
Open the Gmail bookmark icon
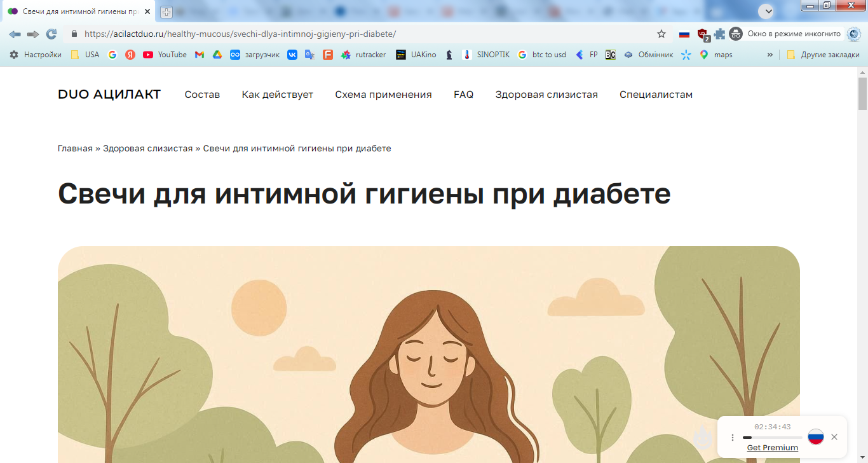pyautogui.click(x=200, y=55)
